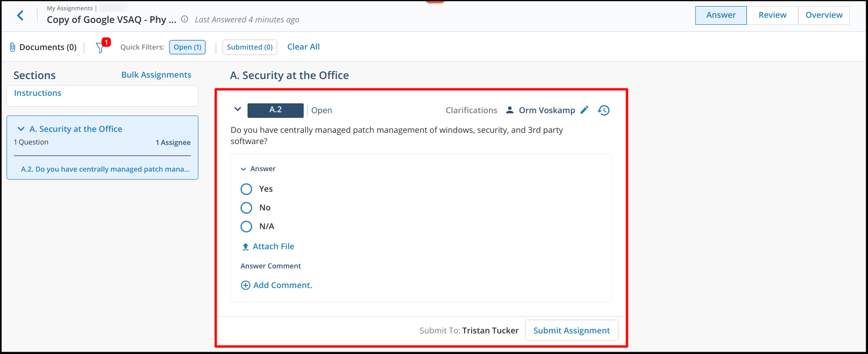Image resolution: width=868 pixels, height=354 pixels.
Task: Click the assignment title Copy of Google VSAQ
Action: [111, 20]
